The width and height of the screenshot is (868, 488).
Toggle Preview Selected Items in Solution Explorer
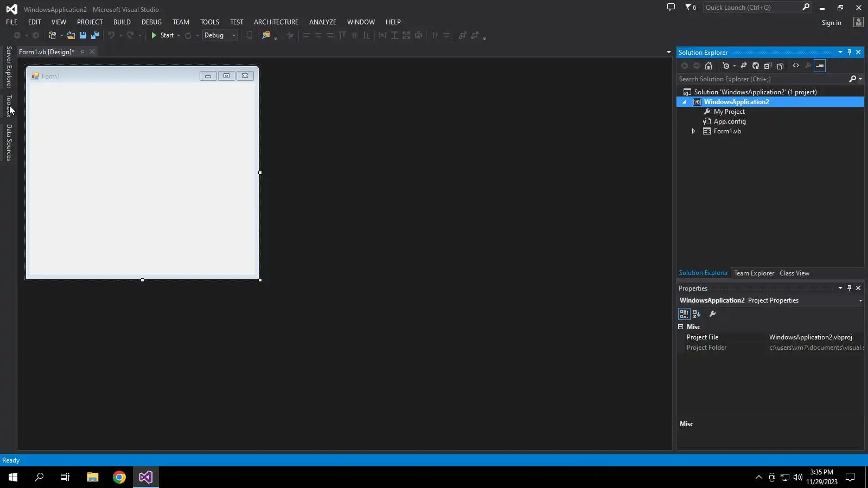tap(820, 66)
